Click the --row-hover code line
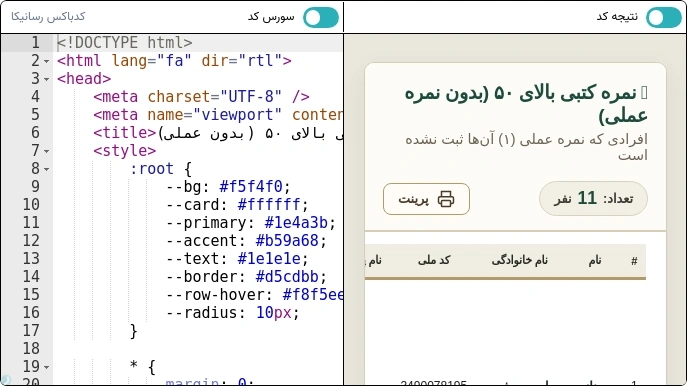The height and width of the screenshot is (386, 687). pyautogui.click(x=255, y=294)
